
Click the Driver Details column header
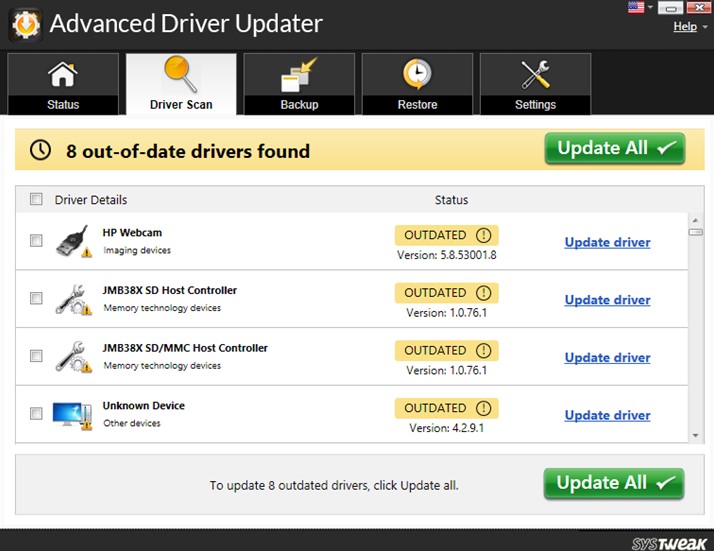91,200
